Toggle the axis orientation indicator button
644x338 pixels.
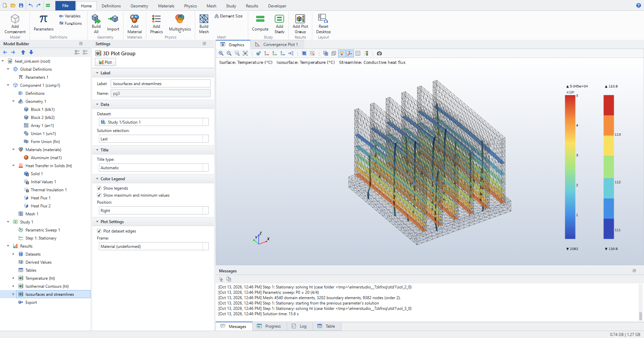[x=350, y=53]
